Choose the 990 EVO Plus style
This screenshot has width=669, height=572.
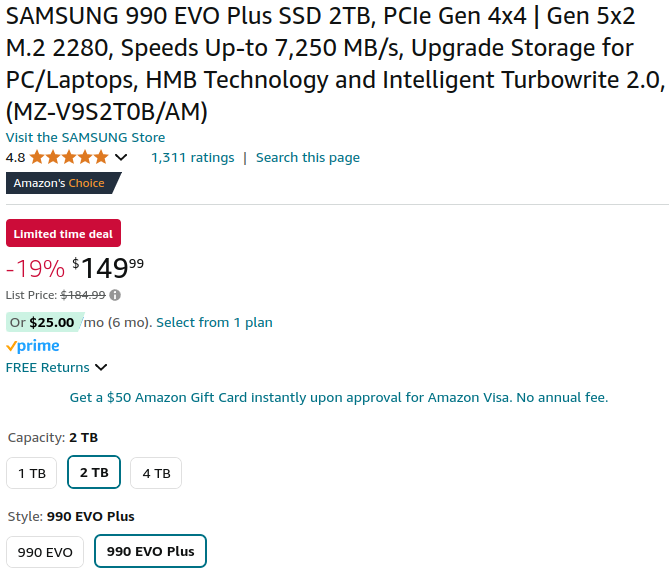(x=150, y=551)
